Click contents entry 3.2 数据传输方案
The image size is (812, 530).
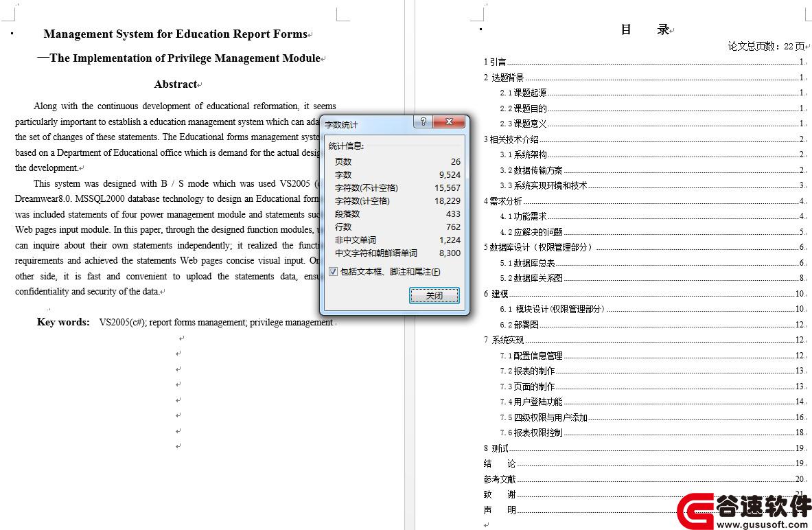pos(652,170)
